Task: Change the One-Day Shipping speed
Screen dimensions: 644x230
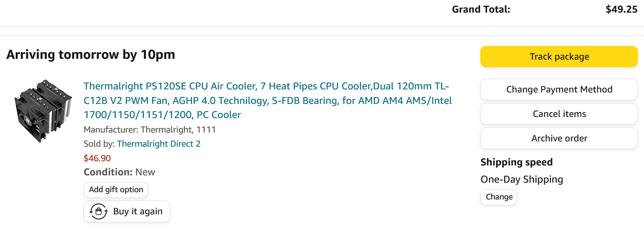Action: point(499,197)
